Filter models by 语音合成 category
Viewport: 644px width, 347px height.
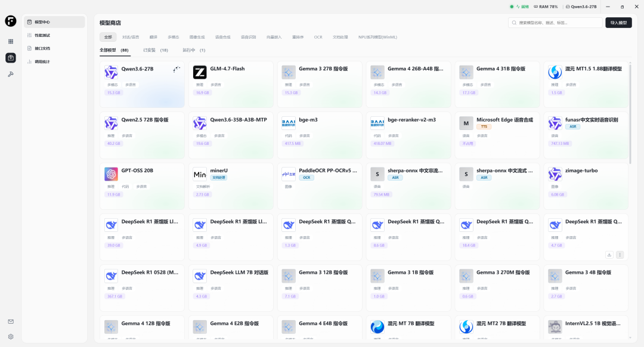[x=223, y=37]
